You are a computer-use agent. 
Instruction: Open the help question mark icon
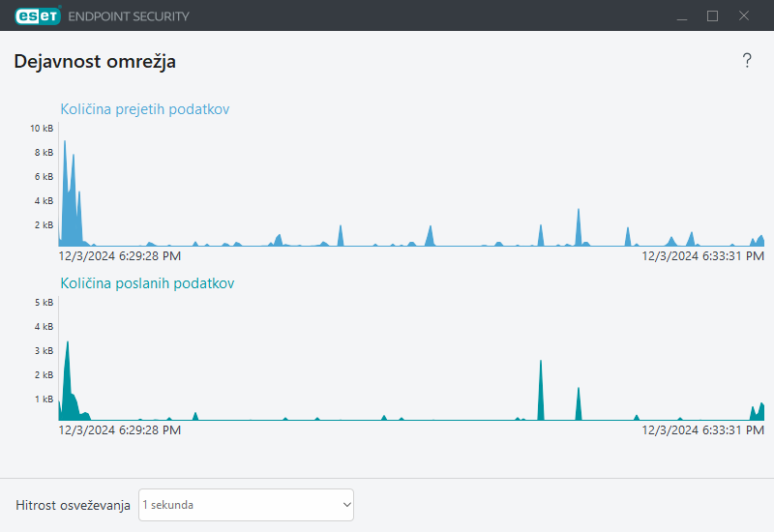tap(747, 61)
